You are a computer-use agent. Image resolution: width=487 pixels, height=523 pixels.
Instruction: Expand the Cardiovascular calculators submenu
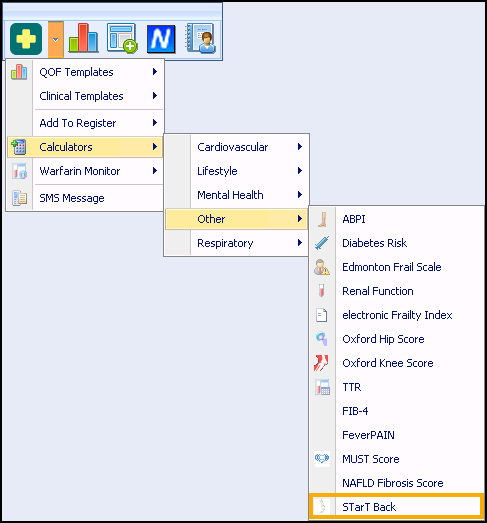(236, 147)
